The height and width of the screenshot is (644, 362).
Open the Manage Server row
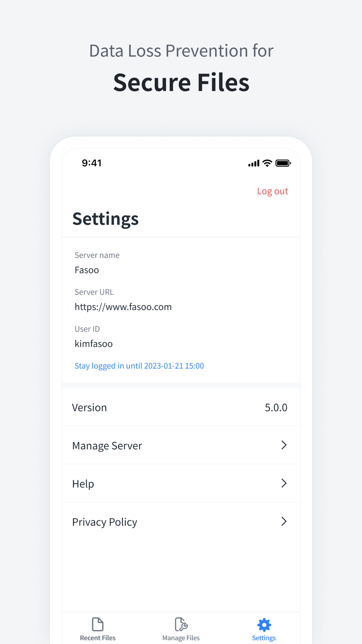pyautogui.click(x=181, y=445)
